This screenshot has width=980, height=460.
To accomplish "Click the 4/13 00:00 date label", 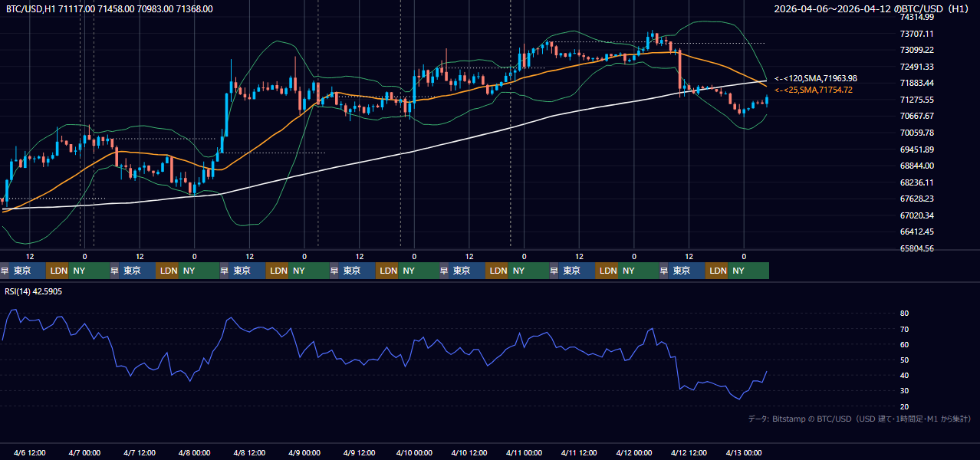I will [744, 452].
